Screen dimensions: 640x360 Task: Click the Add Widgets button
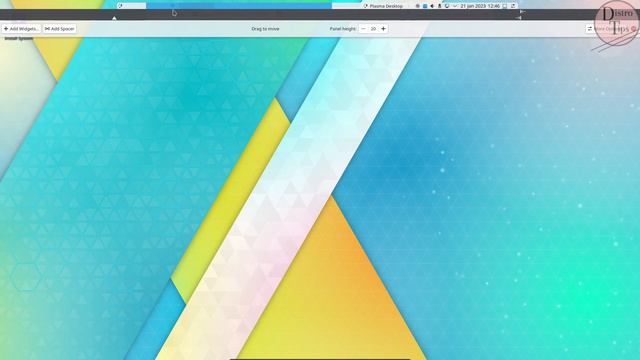(21, 29)
